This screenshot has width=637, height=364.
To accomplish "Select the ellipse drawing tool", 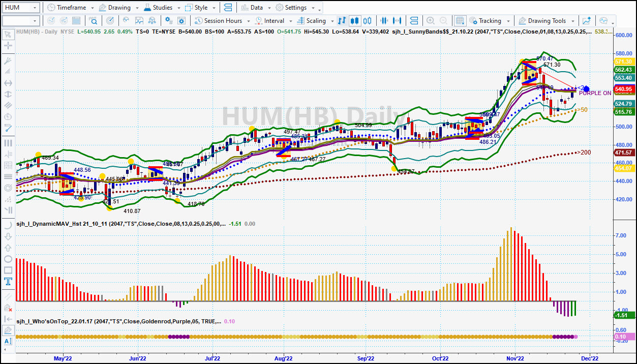I will 8,259.
